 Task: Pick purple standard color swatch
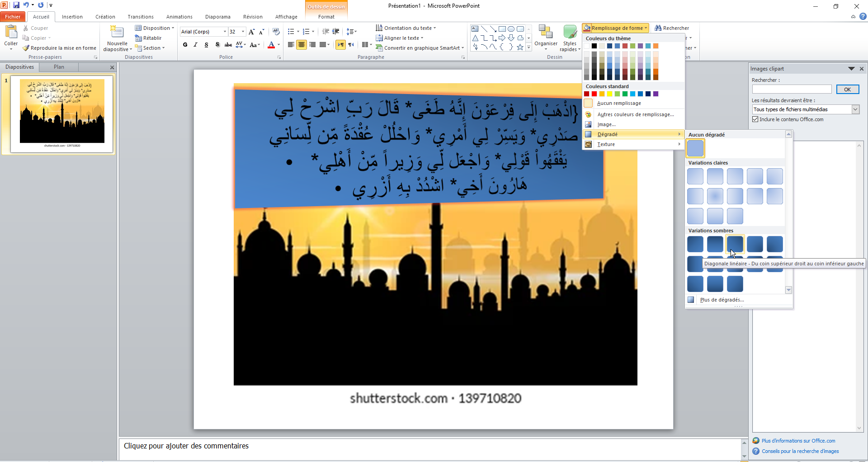(656, 94)
